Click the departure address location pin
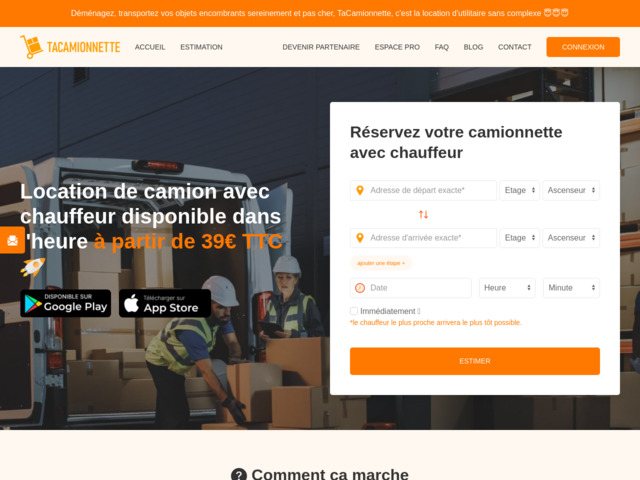The image size is (640, 480). pos(360,190)
